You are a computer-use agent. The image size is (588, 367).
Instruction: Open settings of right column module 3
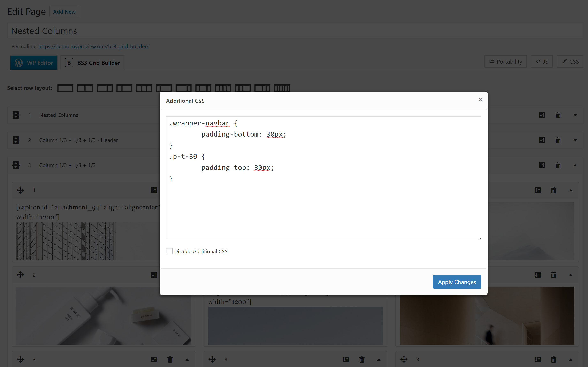click(x=537, y=359)
